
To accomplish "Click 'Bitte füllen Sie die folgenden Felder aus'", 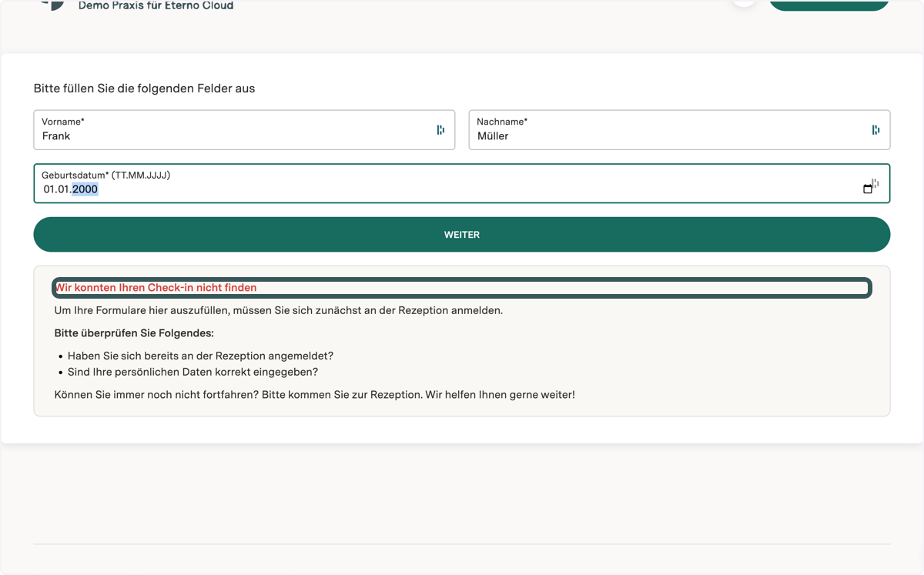I will point(144,89).
